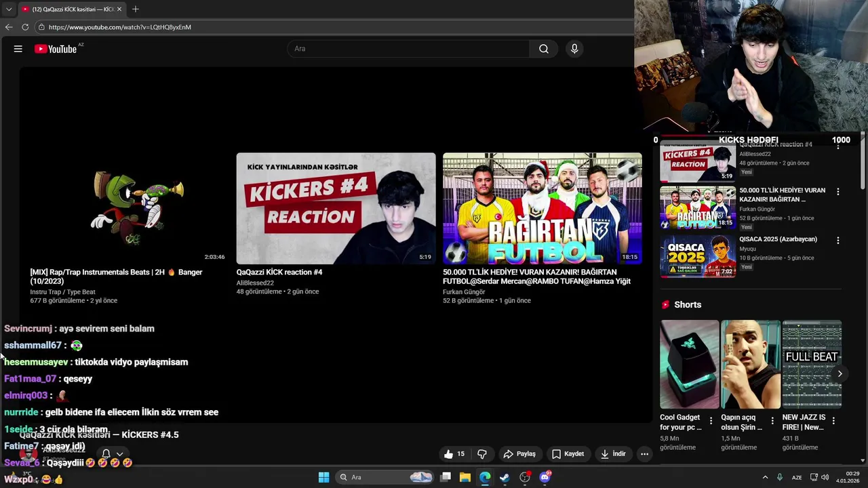Go back with the browser back arrow

coord(9,27)
